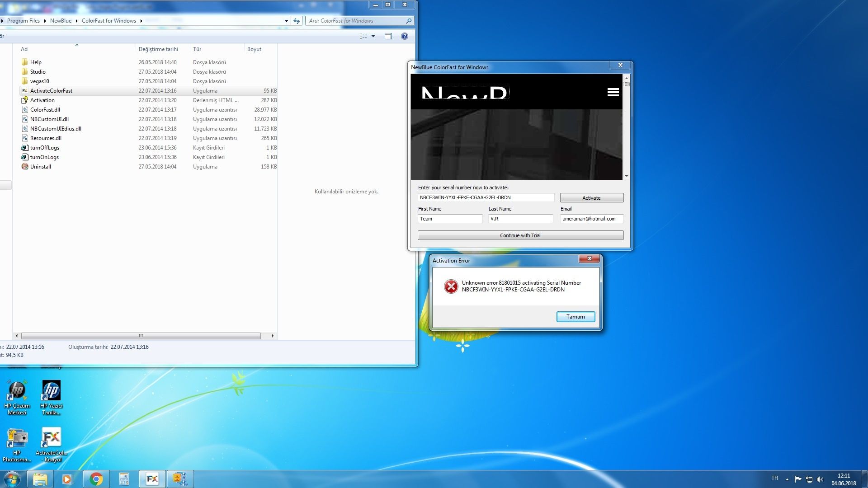
Task: Click the volume speaker tray icon
Action: pyautogui.click(x=820, y=479)
